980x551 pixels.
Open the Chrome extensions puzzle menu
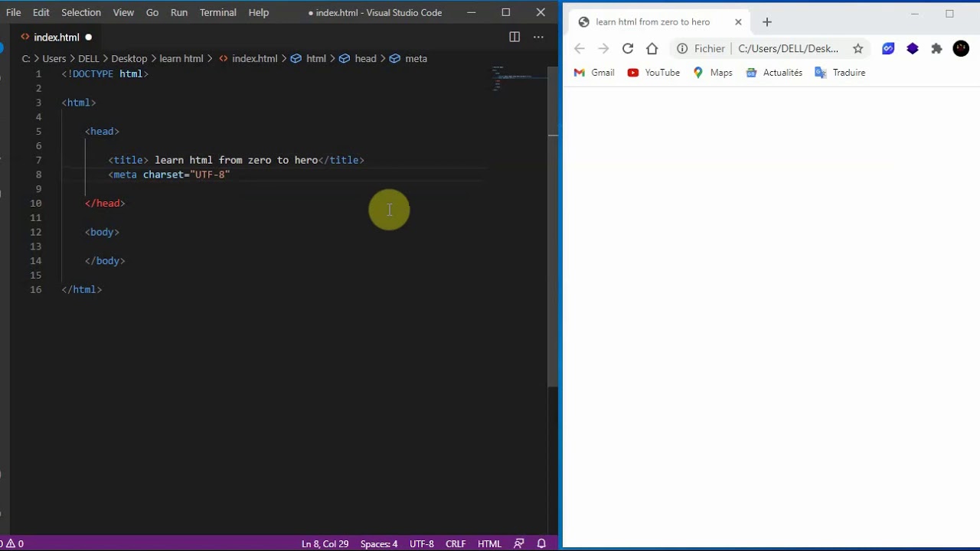(x=936, y=48)
